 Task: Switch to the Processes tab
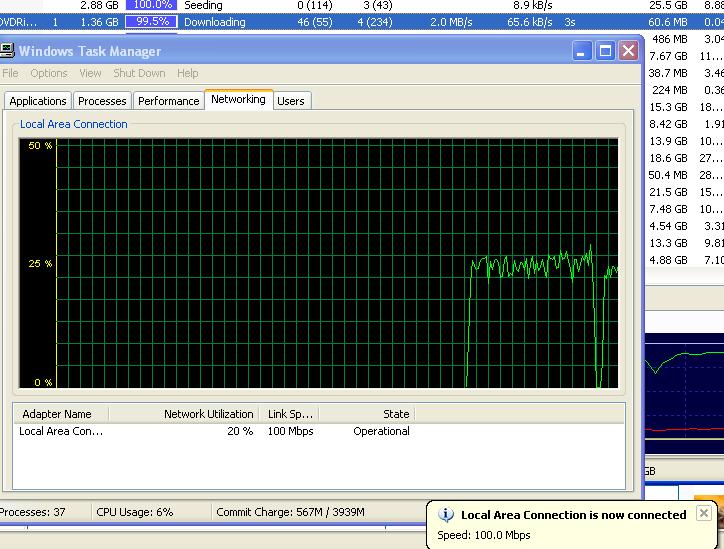pyautogui.click(x=102, y=101)
